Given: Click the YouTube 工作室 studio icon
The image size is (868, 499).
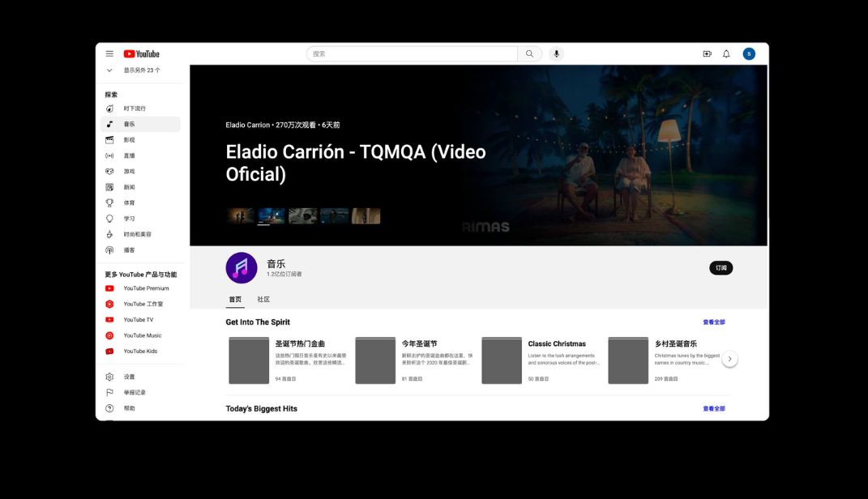Looking at the screenshot, I should pos(109,304).
